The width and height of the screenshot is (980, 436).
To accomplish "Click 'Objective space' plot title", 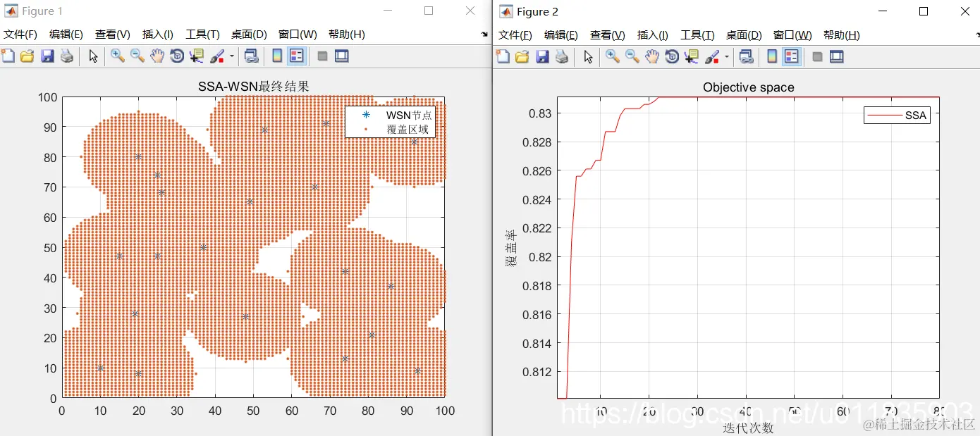I will [x=749, y=87].
